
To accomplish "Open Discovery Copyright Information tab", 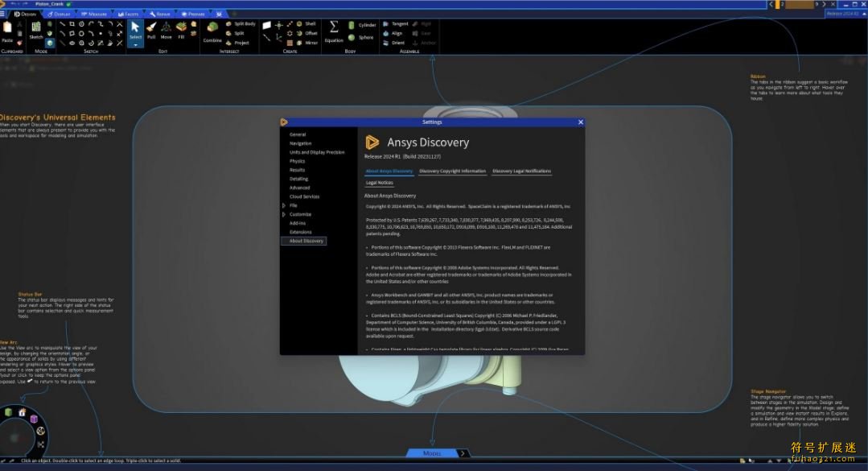I will [452, 171].
